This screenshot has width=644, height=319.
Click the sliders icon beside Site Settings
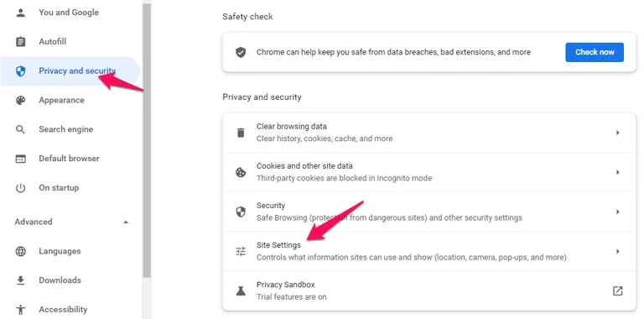pos(241,251)
